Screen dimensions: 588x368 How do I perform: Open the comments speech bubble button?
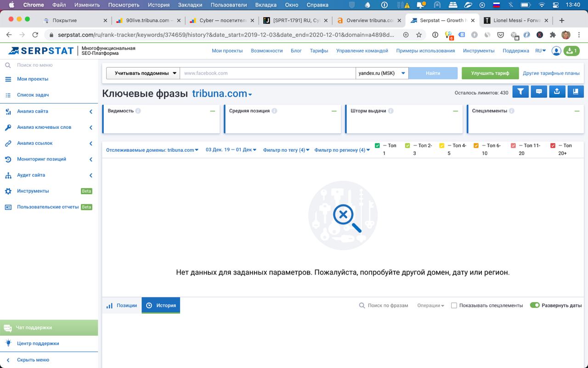539,92
